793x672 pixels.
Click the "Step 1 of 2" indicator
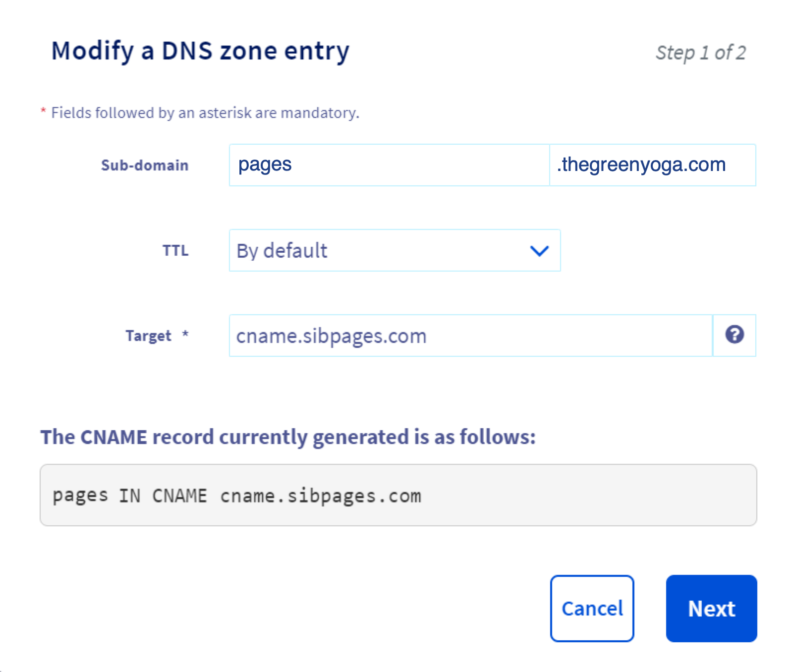point(700,53)
